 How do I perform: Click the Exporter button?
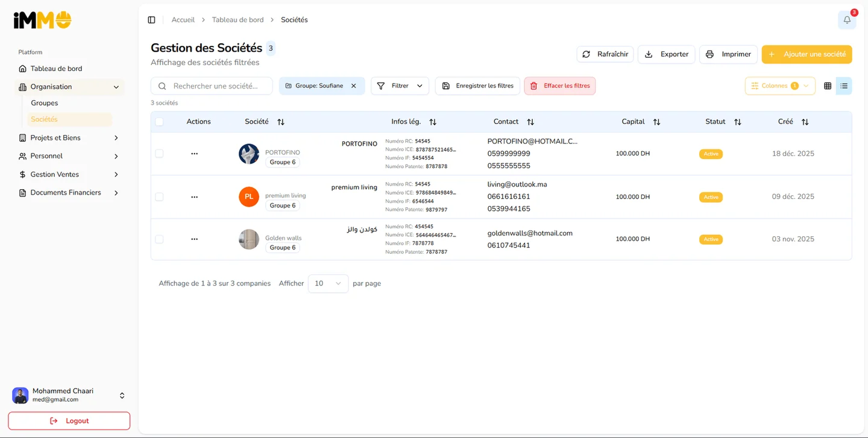(667, 54)
